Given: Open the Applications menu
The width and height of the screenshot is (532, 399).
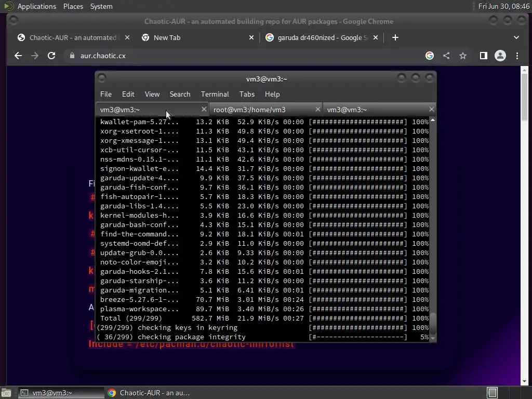Looking at the screenshot, I should (37, 6).
